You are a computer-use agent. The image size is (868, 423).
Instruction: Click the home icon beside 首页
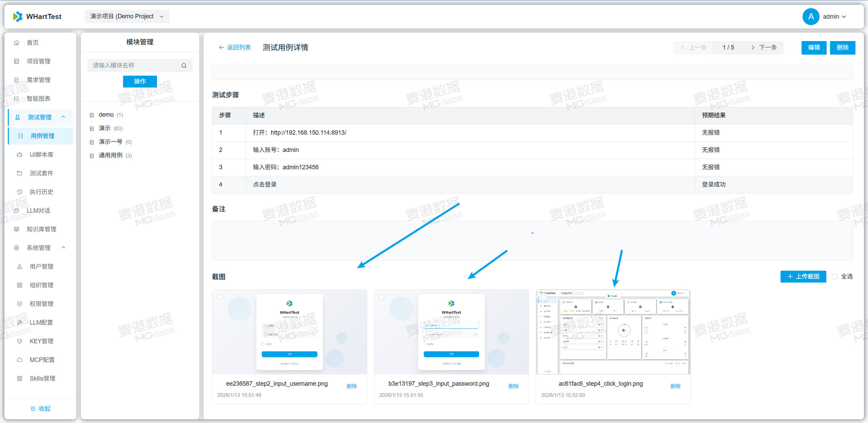pyautogui.click(x=17, y=43)
